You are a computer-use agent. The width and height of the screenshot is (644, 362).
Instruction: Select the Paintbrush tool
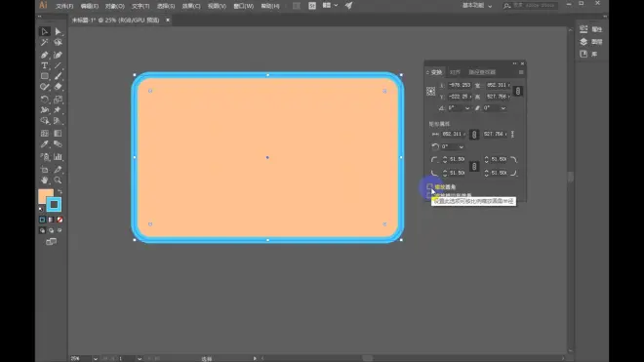tap(58, 76)
